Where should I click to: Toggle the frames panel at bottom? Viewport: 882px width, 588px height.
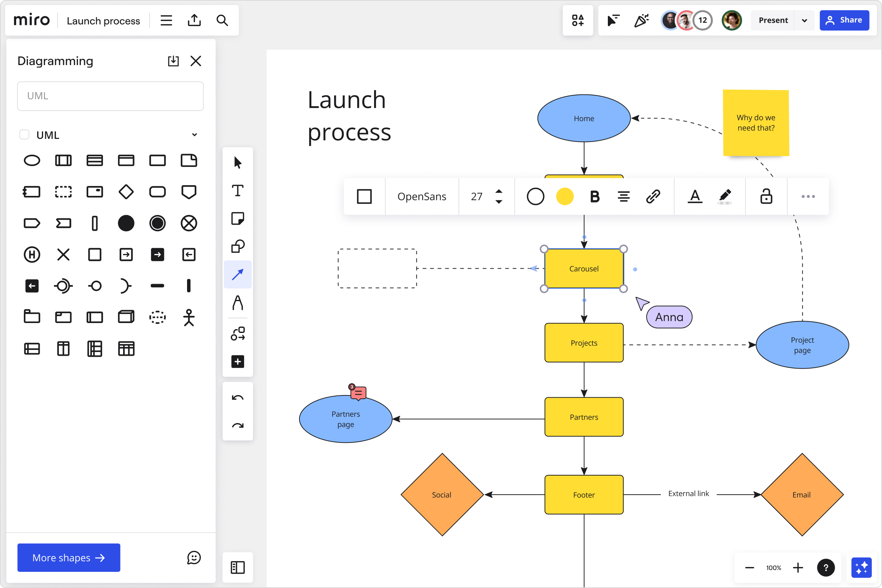pyautogui.click(x=237, y=567)
